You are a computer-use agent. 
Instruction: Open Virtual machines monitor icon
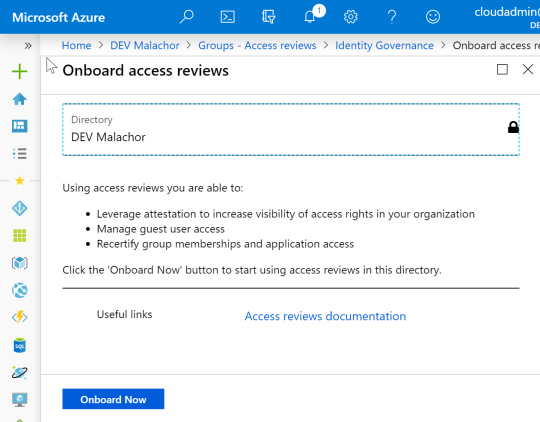tap(20, 400)
